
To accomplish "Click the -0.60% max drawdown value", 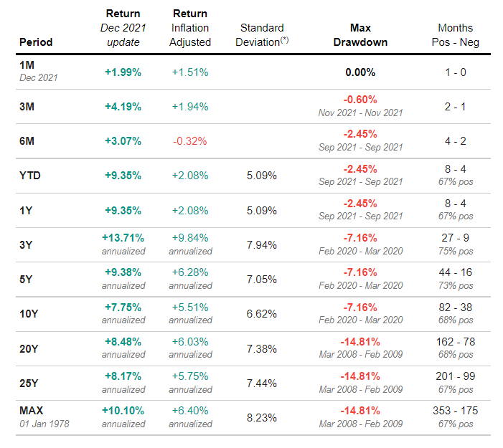I will [360, 100].
